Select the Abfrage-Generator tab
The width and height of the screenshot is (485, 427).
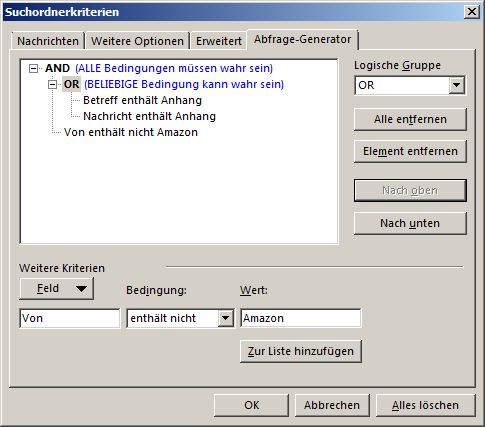(x=302, y=39)
